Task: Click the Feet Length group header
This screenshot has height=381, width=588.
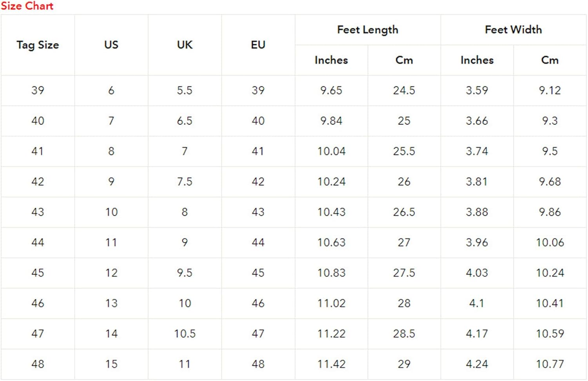Action: (368, 30)
